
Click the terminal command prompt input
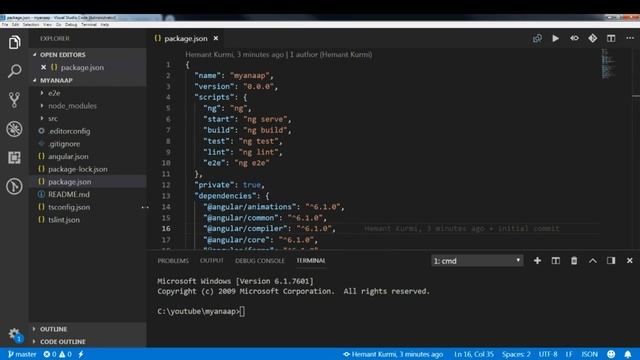tap(242, 311)
